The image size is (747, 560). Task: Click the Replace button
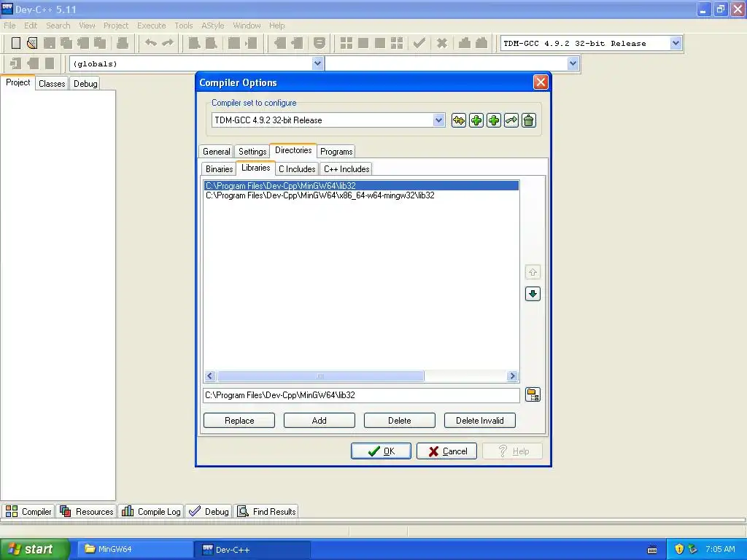pyautogui.click(x=239, y=421)
